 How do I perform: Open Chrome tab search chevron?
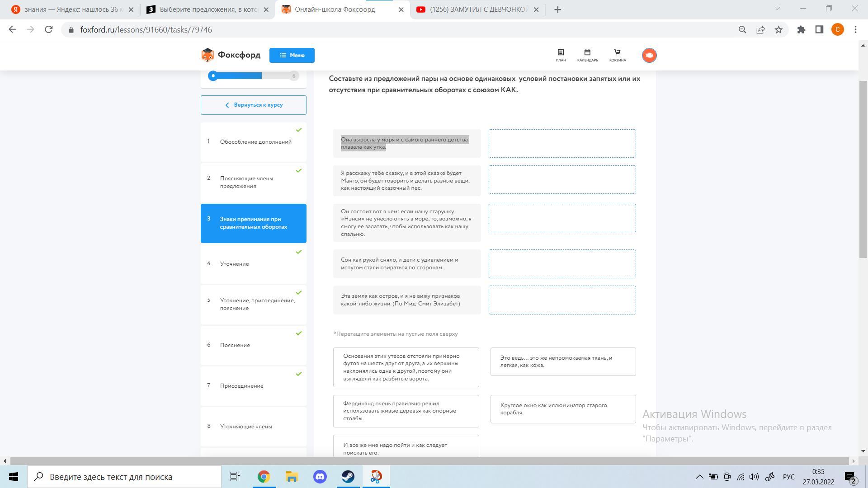point(777,9)
